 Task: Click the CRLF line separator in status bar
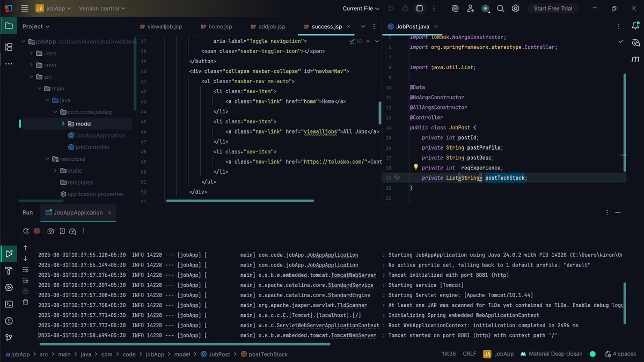pos(469,354)
